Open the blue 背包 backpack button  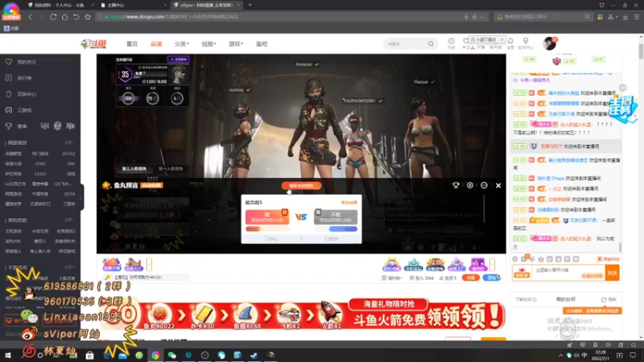click(x=491, y=278)
